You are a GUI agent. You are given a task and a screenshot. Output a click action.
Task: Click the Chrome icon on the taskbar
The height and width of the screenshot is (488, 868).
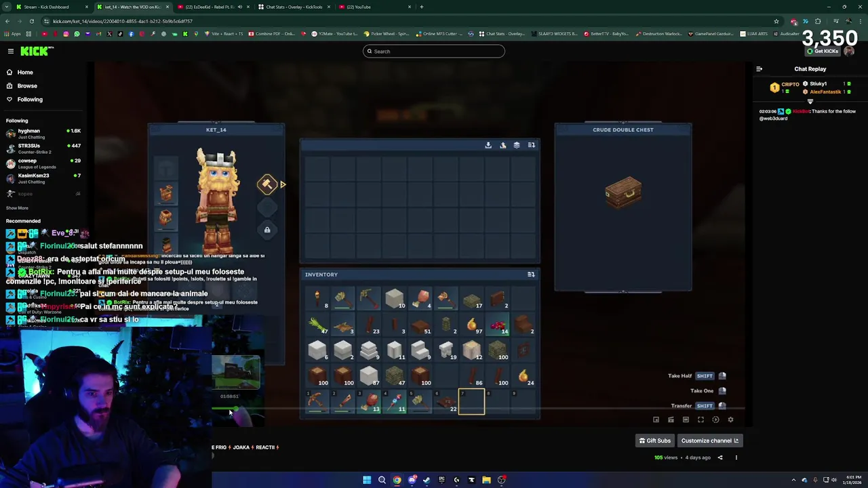pos(397,480)
